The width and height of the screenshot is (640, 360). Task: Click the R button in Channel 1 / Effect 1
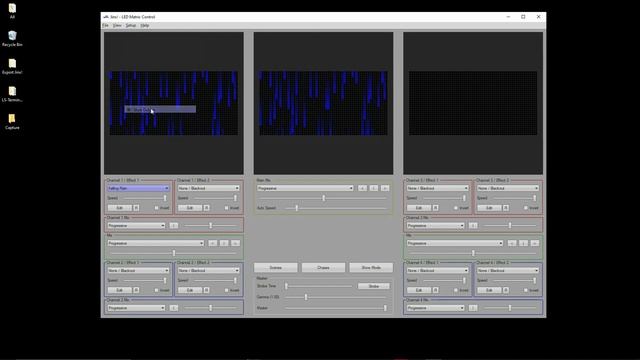click(x=136, y=208)
